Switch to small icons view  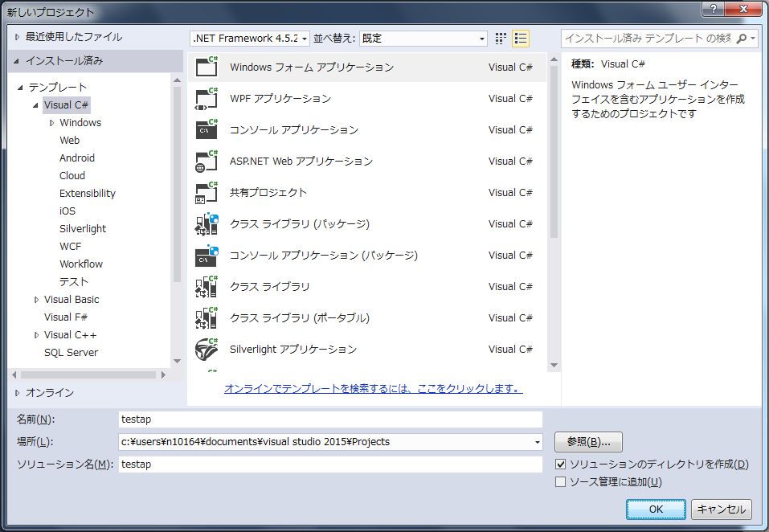tap(501, 39)
